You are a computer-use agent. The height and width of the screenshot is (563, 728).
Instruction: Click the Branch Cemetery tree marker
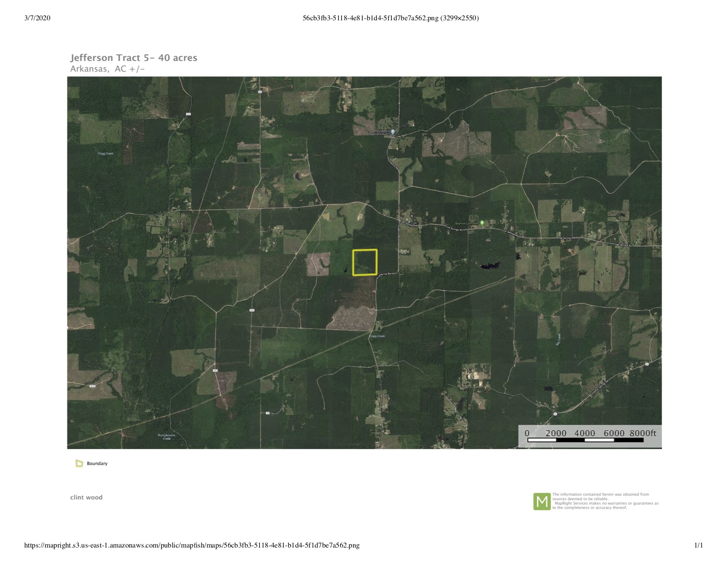pos(482,223)
